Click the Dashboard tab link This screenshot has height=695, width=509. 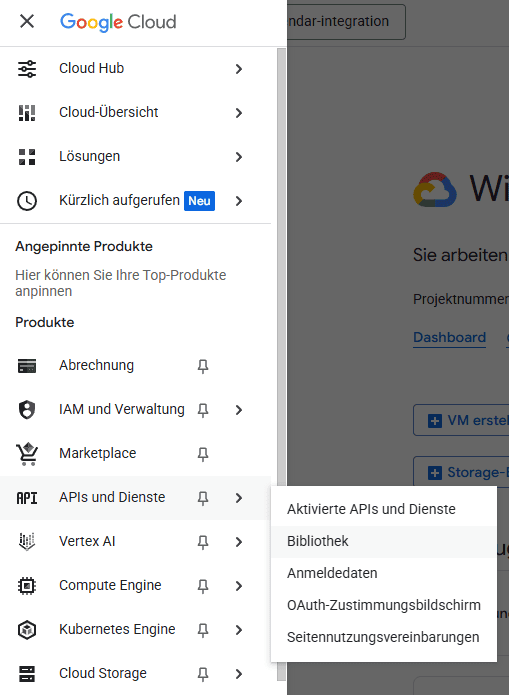[449, 338]
